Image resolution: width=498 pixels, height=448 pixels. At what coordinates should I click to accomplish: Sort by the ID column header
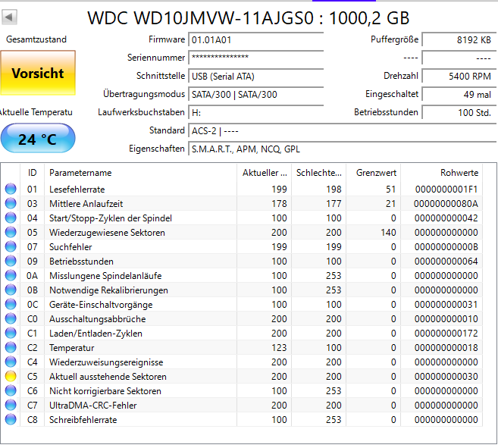click(x=33, y=173)
